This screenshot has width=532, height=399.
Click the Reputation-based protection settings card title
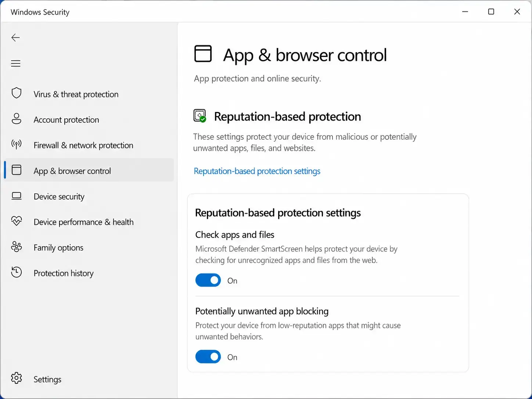(x=278, y=213)
